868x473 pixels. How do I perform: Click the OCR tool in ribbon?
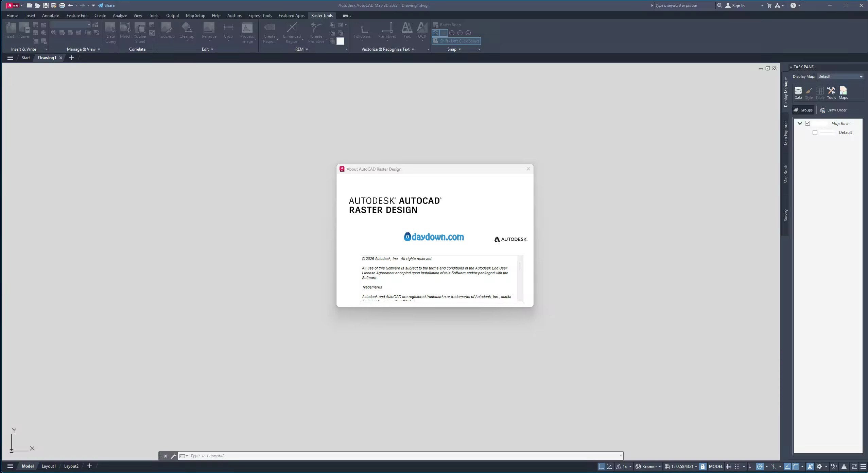click(422, 31)
